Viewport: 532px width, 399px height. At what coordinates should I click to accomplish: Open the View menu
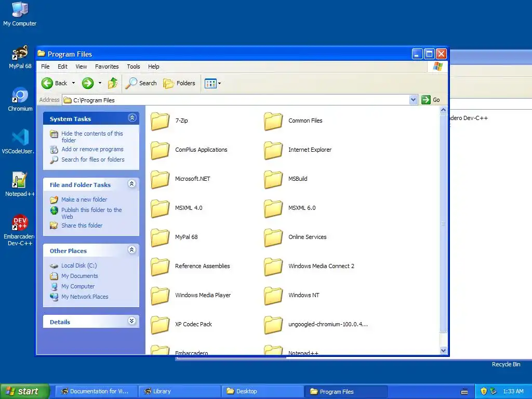point(81,66)
